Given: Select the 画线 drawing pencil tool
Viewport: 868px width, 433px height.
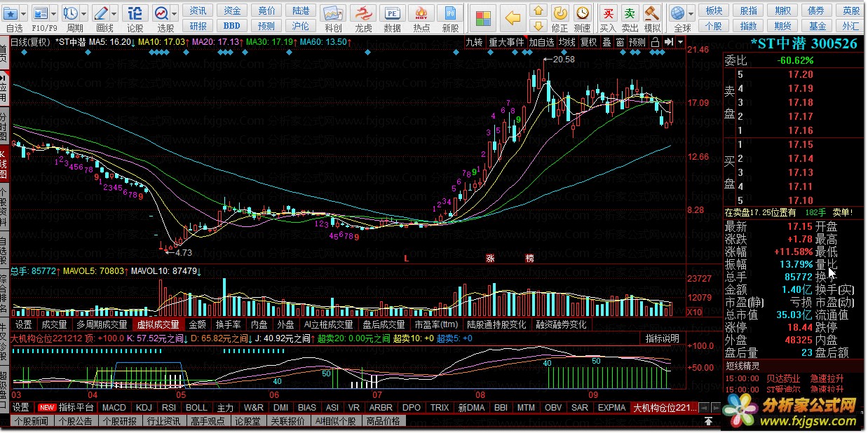Looking at the screenshot, I should click(102, 13).
